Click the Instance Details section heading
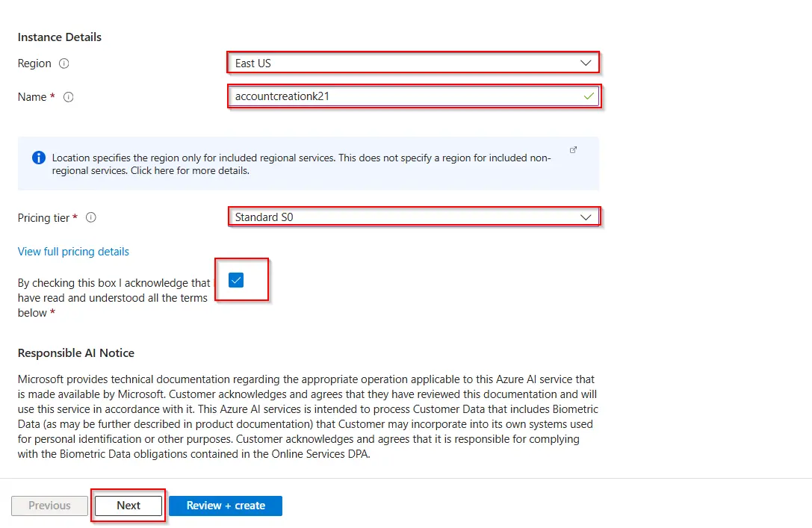The height and width of the screenshot is (528, 812). tap(60, 37)
